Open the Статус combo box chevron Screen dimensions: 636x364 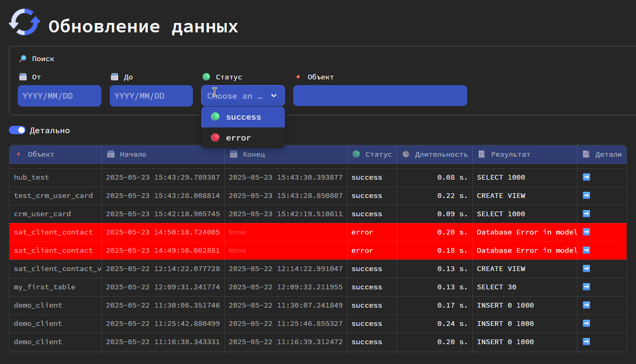tap(274, 96)
